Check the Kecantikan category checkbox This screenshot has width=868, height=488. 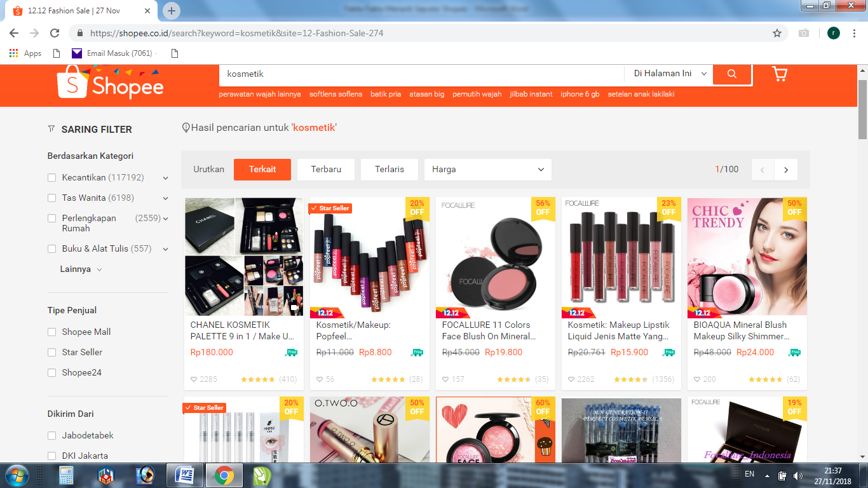(x=52, y=177)
